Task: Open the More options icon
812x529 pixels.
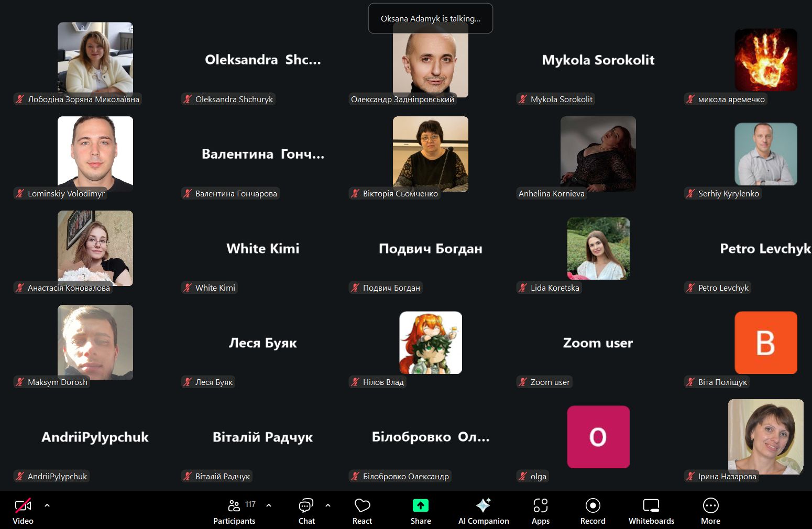Action: tap(710, 505)
